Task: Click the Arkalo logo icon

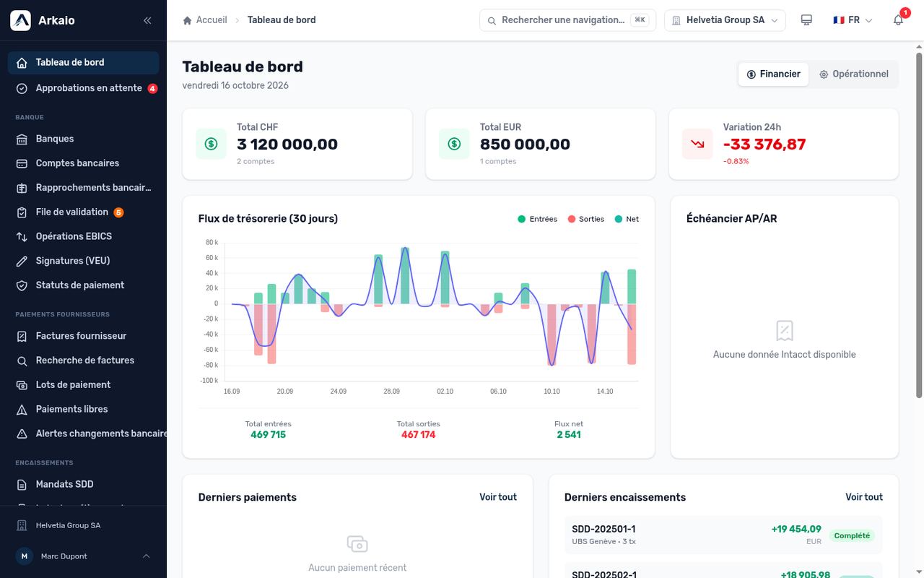Action: [20, 20]
